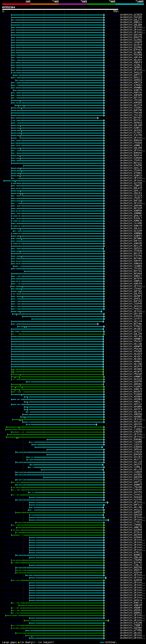
Task: Select hit label UniRef100_P30756
Action: [131, 256]
